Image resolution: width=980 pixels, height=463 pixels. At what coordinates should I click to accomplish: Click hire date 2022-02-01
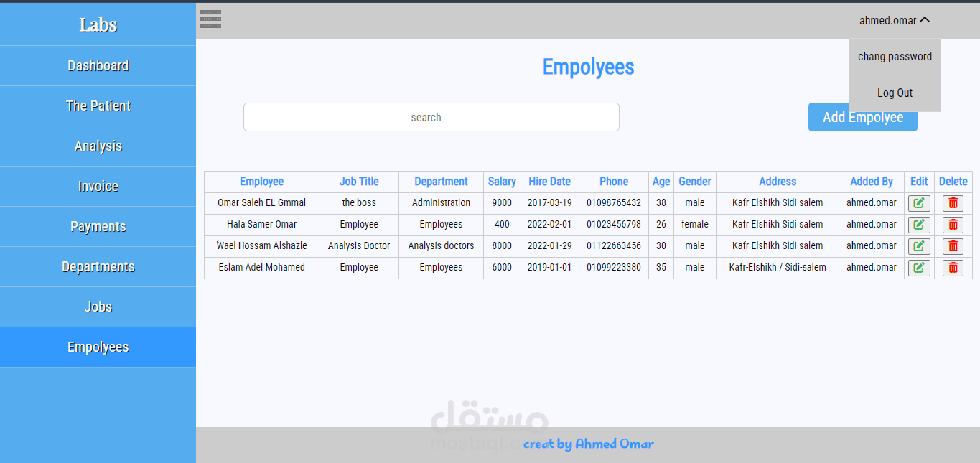point(550,225)
